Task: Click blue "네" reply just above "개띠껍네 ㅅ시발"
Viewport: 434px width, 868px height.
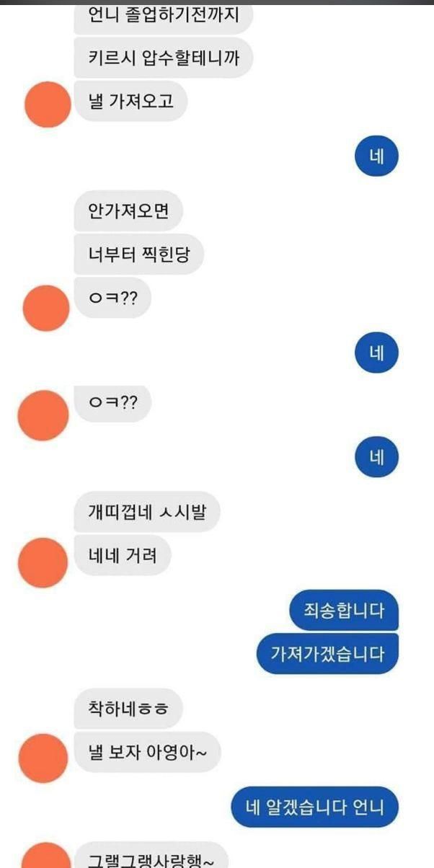Action: [377, 456]
